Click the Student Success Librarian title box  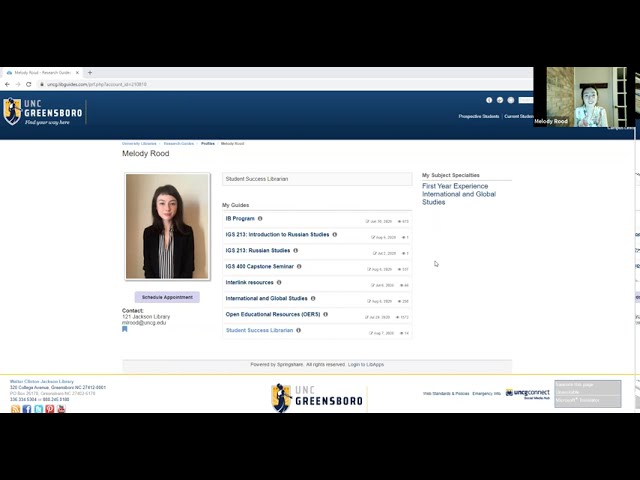coord(317,179)
